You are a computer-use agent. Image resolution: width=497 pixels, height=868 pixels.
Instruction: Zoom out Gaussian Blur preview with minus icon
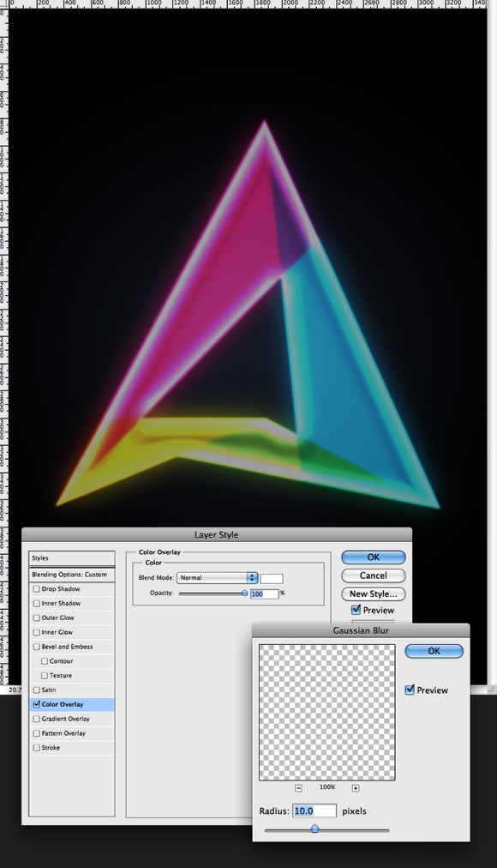298,787
